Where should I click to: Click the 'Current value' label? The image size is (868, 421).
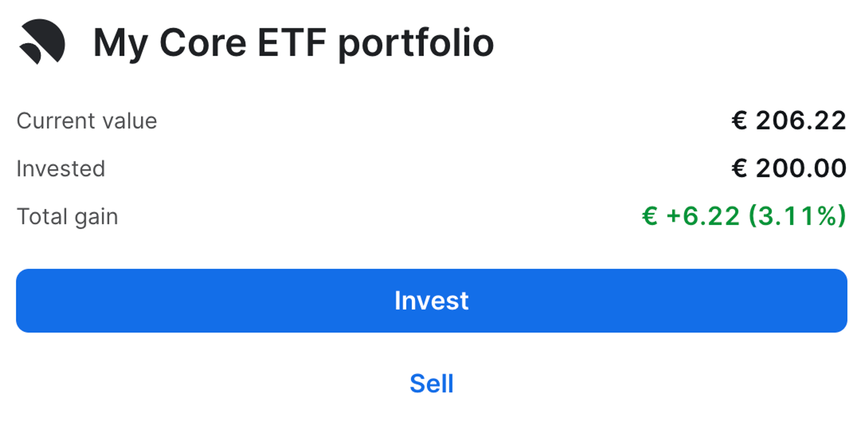point(88,121)
